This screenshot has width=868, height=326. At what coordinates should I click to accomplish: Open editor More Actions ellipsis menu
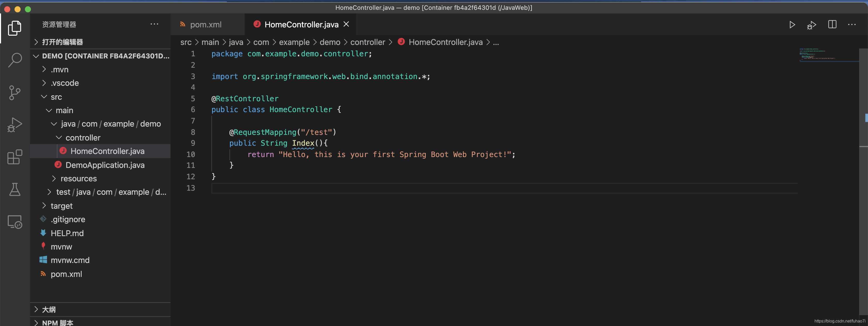[851, 25]
